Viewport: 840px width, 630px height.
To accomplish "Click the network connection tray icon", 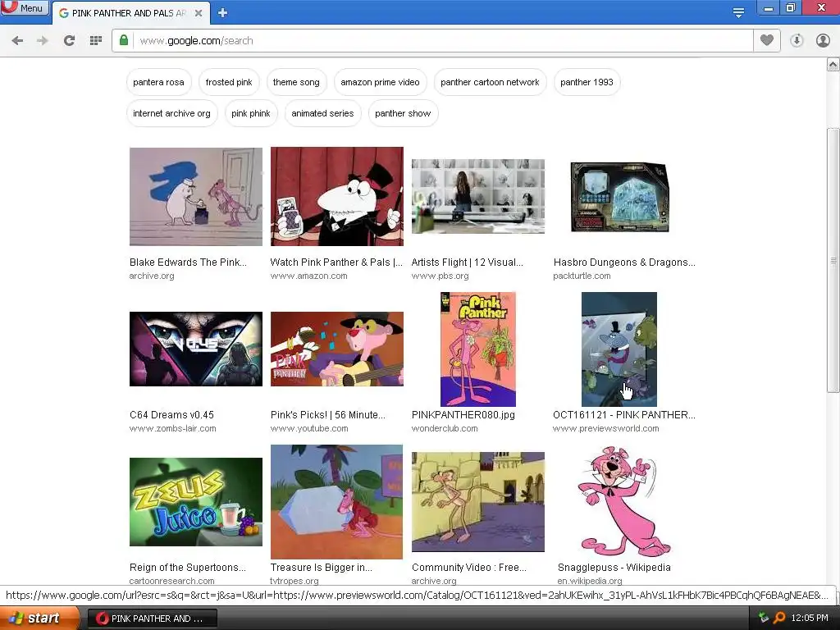I will click(764, 618).
